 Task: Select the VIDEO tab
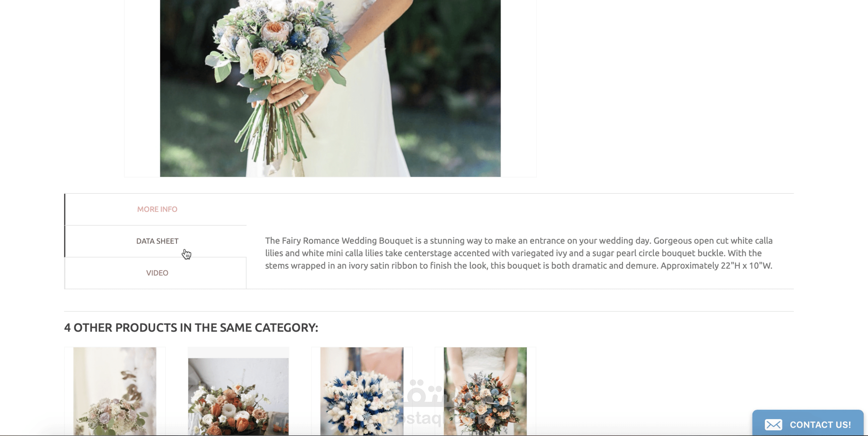pyautogui.click(x=157, y=273)
